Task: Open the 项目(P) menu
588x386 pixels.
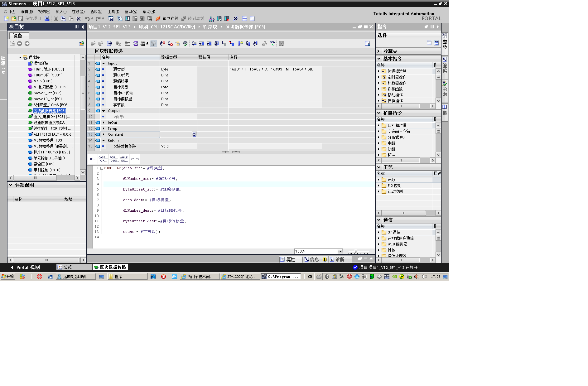Action: (x=9, y=12)
